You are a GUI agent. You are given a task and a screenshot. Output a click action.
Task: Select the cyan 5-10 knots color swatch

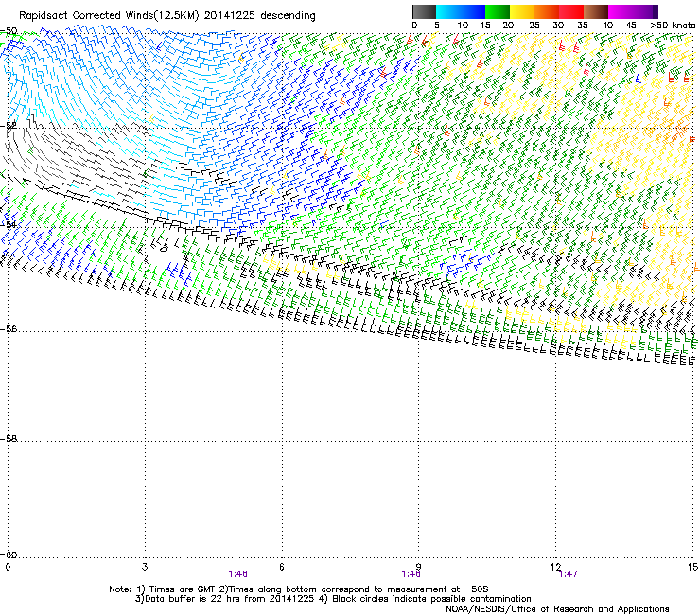click(x=448, y=11)
